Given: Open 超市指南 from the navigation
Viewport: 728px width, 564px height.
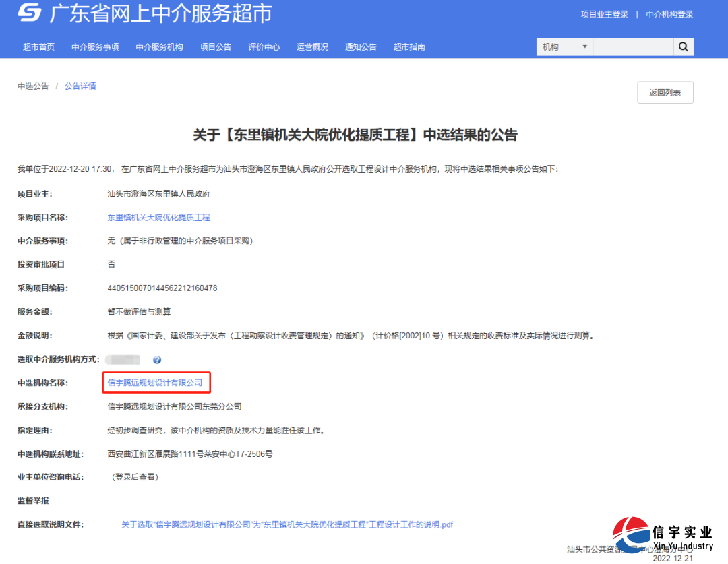Looking at the screenshot, I should (409, 47).
